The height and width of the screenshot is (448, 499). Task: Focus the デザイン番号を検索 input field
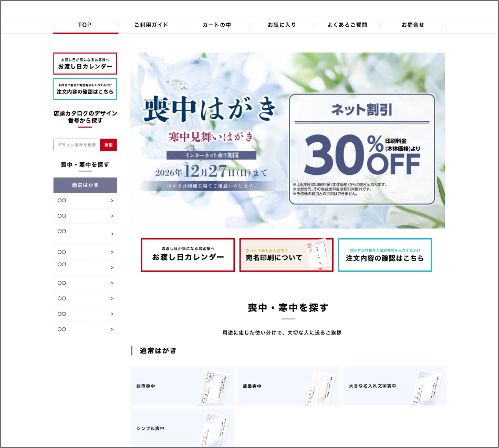click(x=77, y=145)
